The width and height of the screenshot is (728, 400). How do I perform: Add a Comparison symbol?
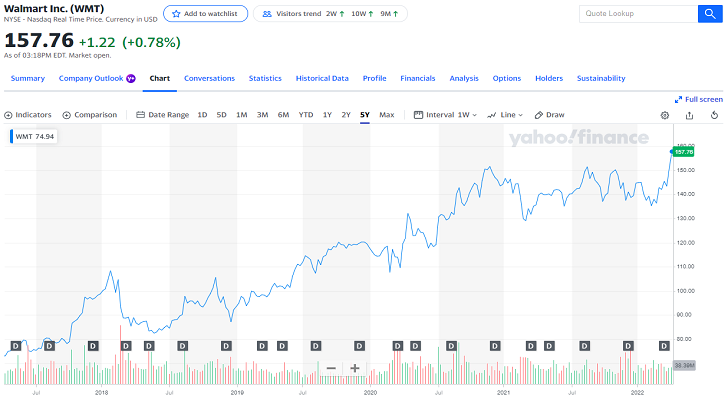click(x=90, y=115)
